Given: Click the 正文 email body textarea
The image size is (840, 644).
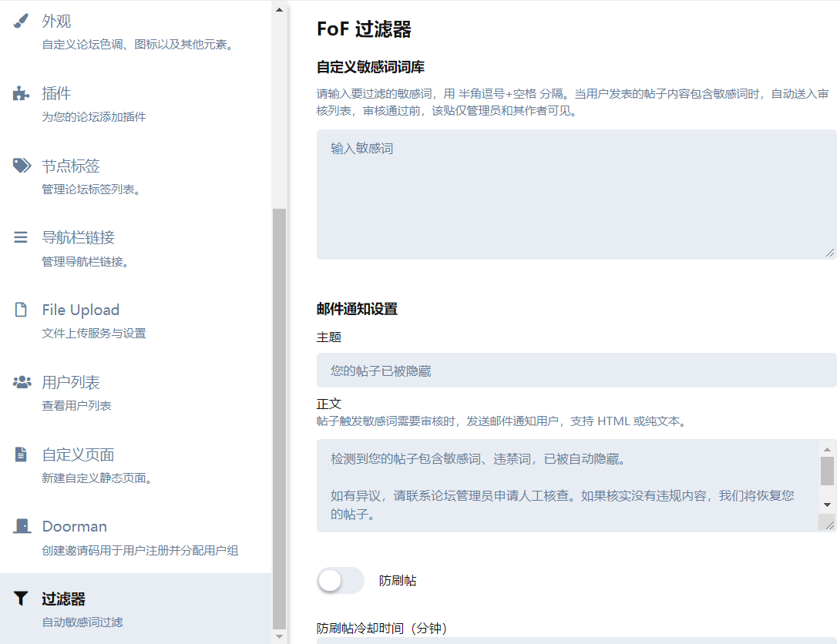Looking at the screenshot, I should (567, 485).
